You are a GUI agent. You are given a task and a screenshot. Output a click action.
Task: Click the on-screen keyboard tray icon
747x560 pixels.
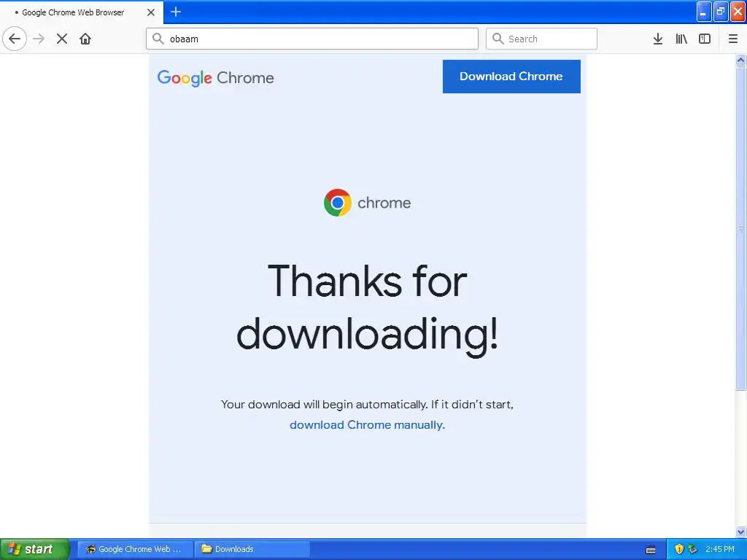651,550
